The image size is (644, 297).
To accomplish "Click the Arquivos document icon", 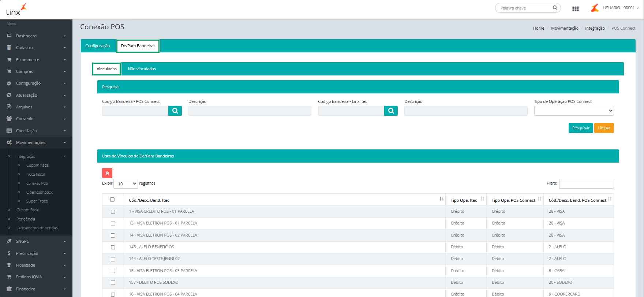I will 9,107.
